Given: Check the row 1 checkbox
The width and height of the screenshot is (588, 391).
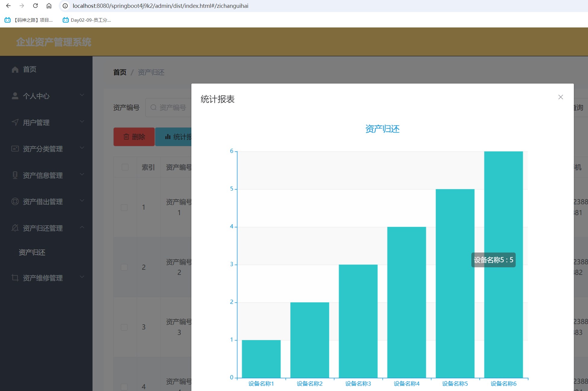Looking at the screenshot, I should (124, 208).
